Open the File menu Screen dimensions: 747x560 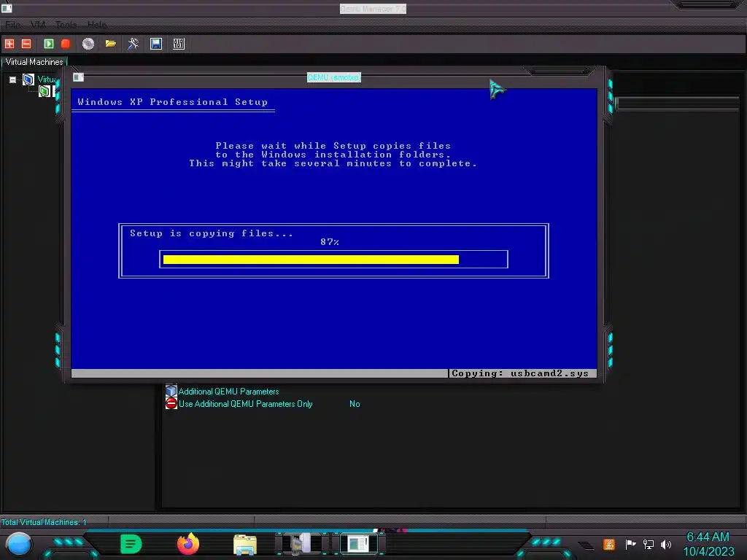pos(13,25)
